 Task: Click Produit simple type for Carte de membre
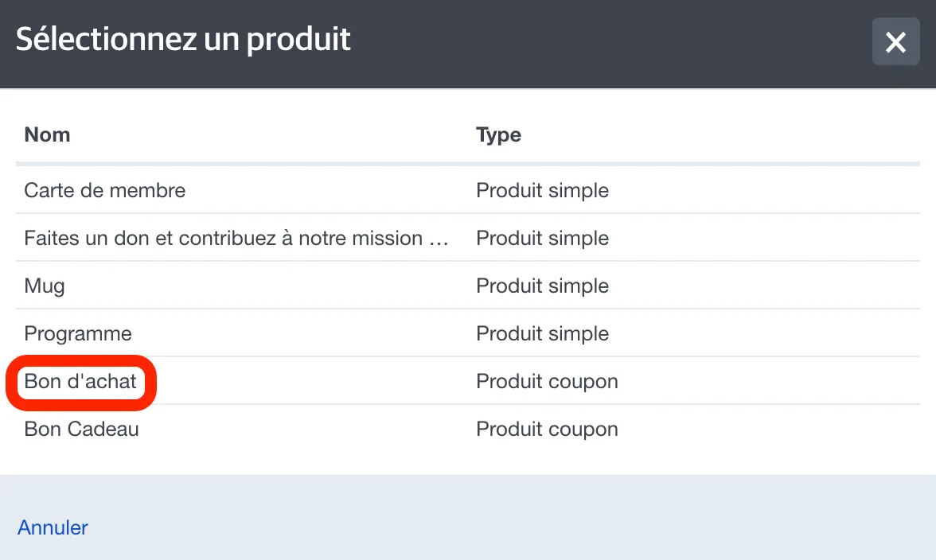(x=542, y=190)
